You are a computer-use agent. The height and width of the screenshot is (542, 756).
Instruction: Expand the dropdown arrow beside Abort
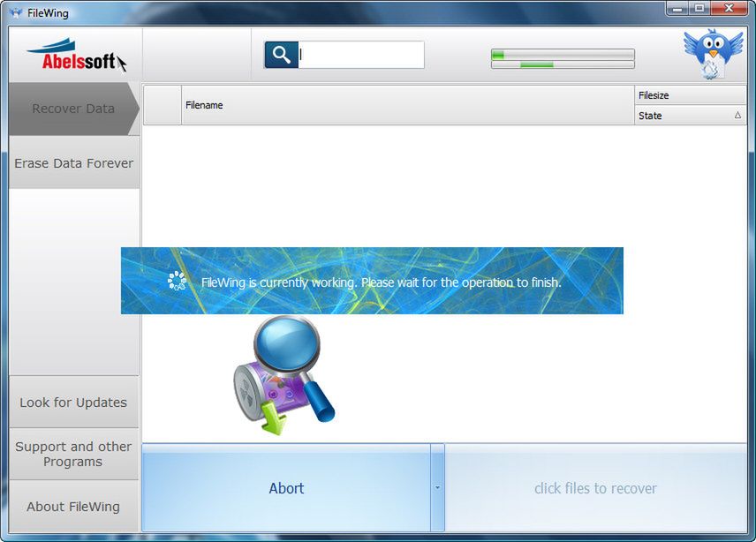point(437,488)
